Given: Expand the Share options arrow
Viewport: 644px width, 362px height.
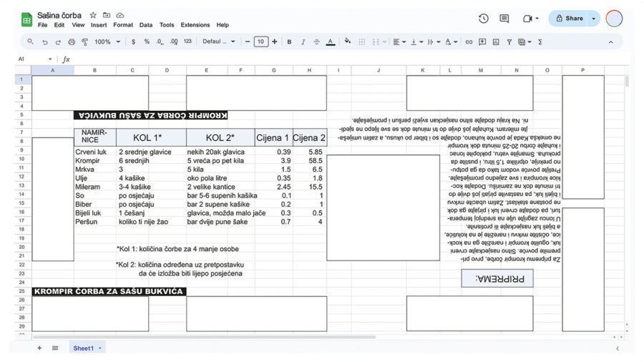Looking at the screenshot, I should (x=594, y=19).
